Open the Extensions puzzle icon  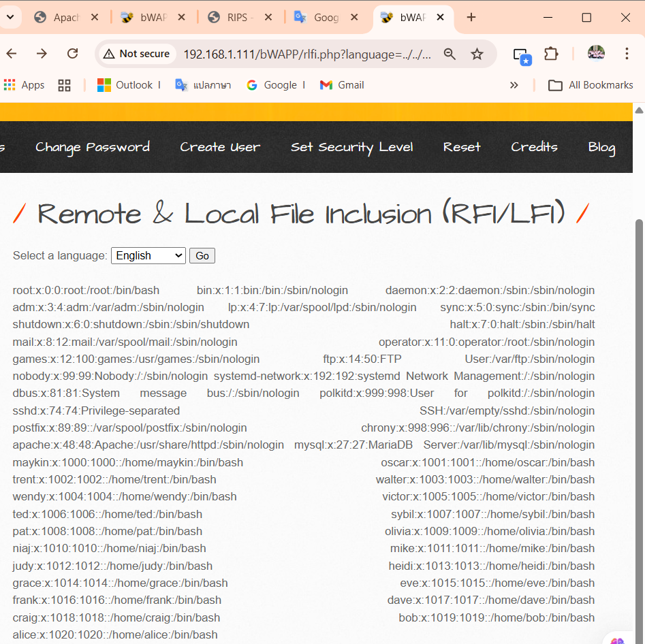(551, 54)
